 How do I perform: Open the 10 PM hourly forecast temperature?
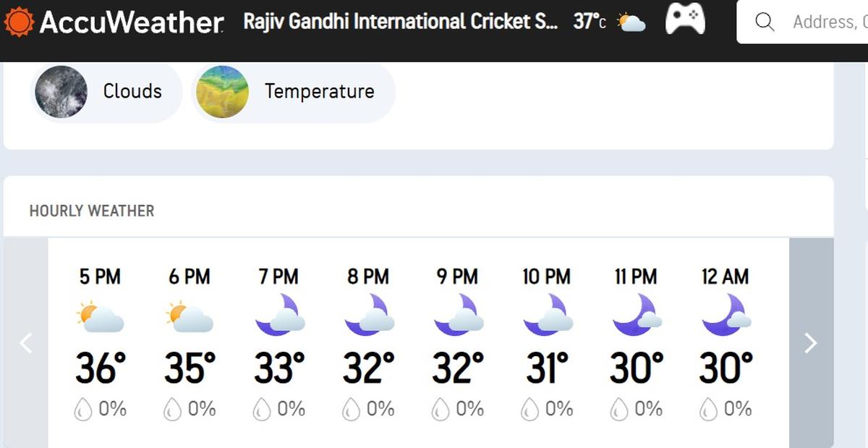pos(547,368)
